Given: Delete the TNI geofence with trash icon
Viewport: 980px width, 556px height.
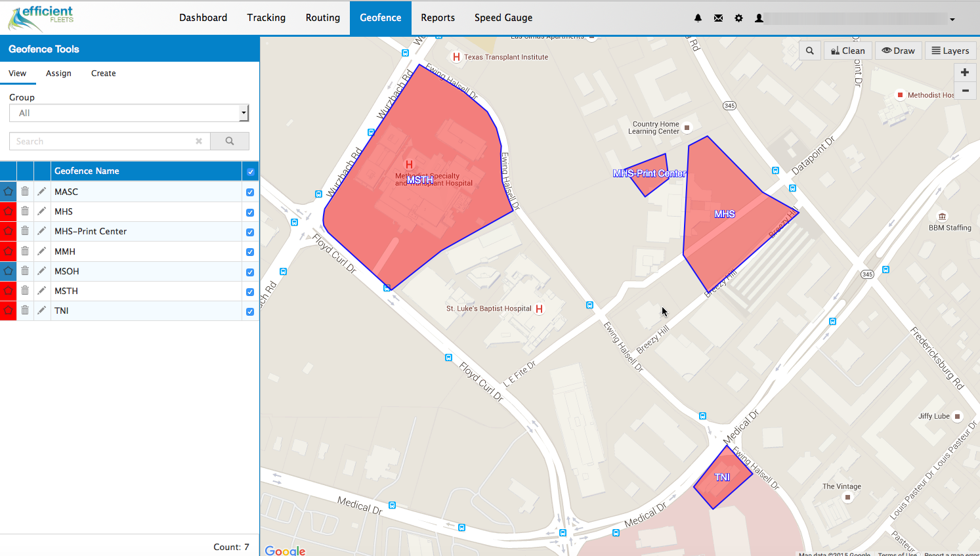Looking at the screenshot, I should 25,310.
